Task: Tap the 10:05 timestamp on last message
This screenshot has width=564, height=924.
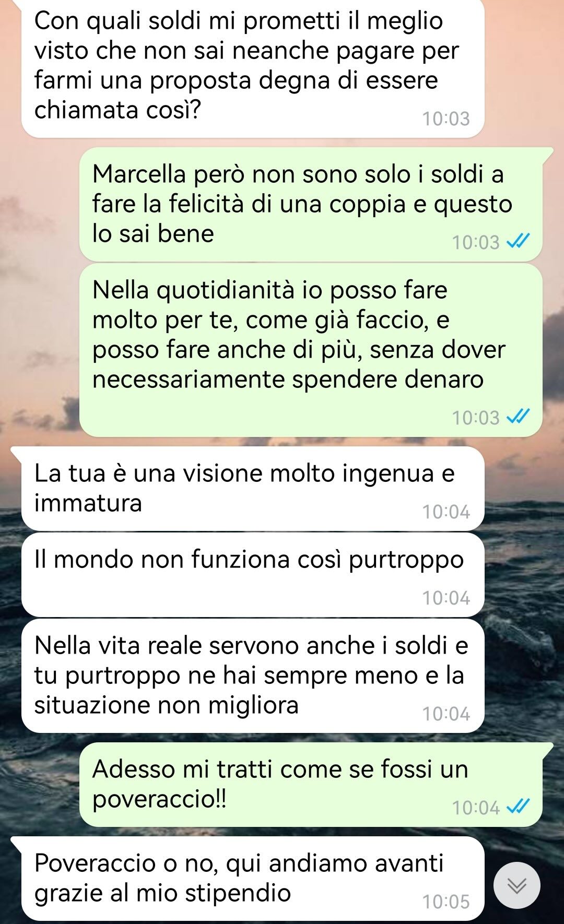Action: click(446, 902)
